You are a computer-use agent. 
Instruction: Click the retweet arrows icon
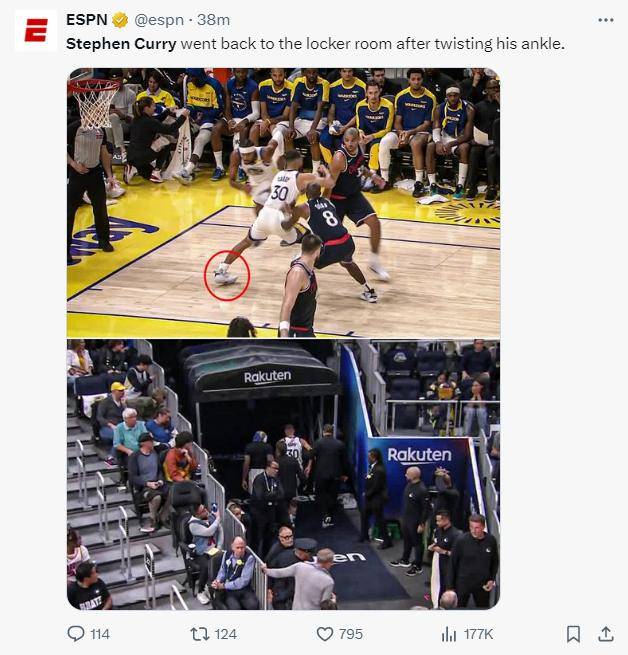(199, 634)
